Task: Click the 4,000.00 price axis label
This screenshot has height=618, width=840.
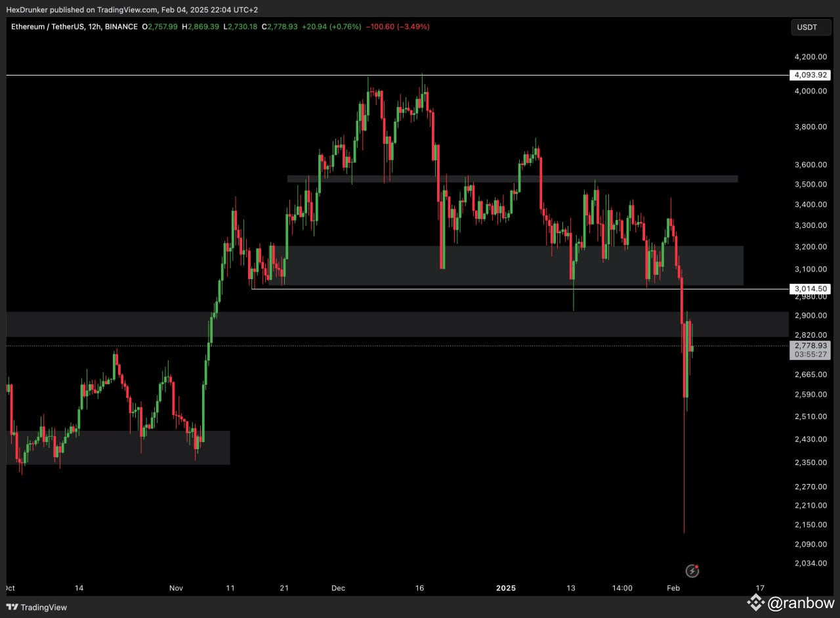Action: click(811, 91)
